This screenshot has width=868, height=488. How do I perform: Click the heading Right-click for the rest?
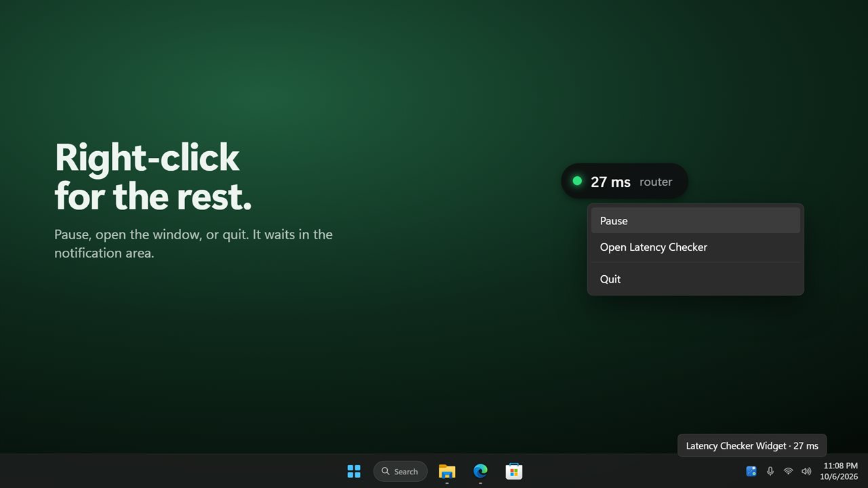click(153, 177)
